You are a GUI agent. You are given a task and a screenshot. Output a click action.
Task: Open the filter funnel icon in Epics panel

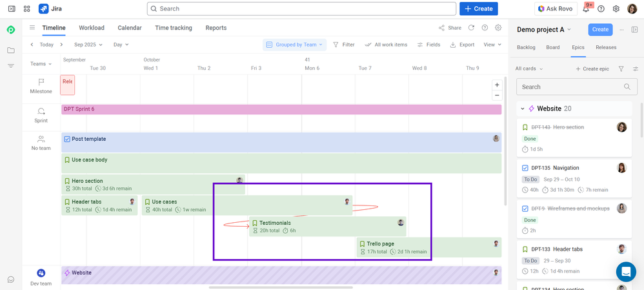click(621, 68)
